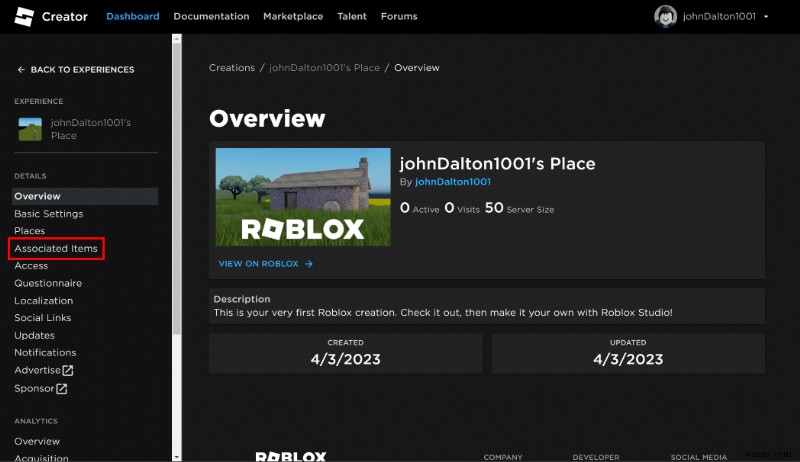Click the arrow icon after View on Roblox
Viewport: 800px width, 462px height.
coord(309,264)
